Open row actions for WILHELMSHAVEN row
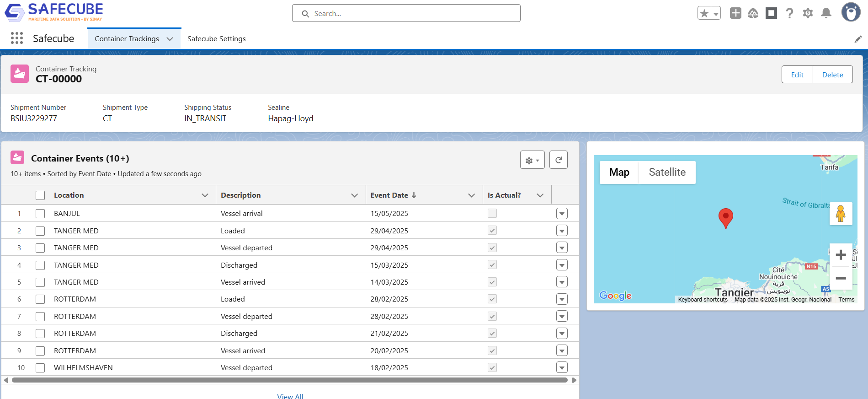Screen dimensions: 868x399 (562, 368)
